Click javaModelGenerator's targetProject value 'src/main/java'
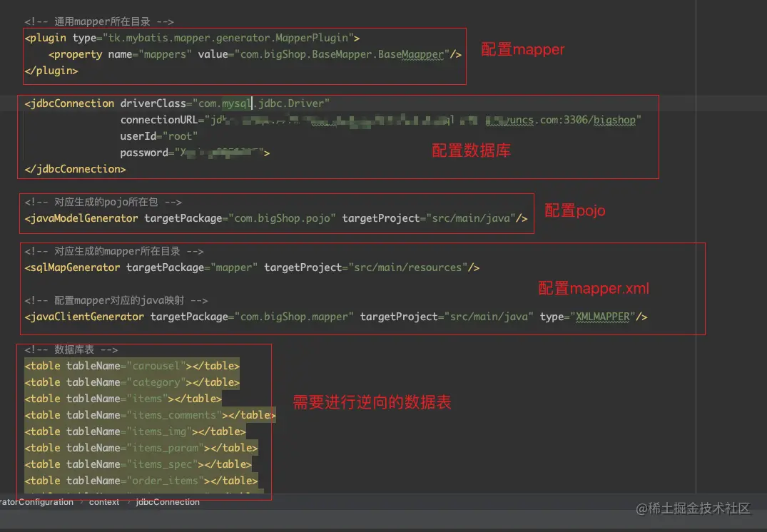This screenshot has height=532, width=767. coord(471,218)
